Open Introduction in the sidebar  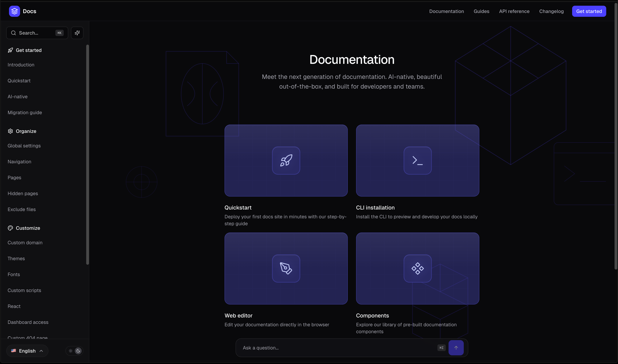pos(21,65)
